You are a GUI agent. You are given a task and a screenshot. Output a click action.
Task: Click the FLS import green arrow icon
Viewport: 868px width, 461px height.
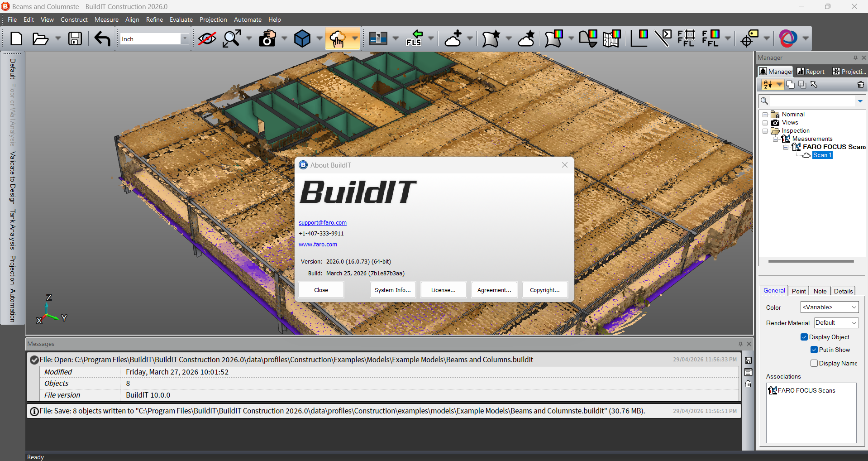click(x=414, y=39)
